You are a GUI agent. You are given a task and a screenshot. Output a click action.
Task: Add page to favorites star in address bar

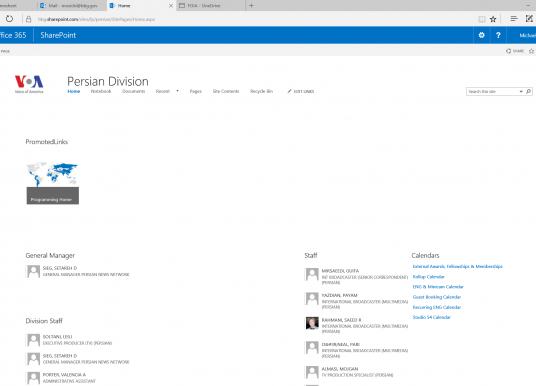pos(493,19)
